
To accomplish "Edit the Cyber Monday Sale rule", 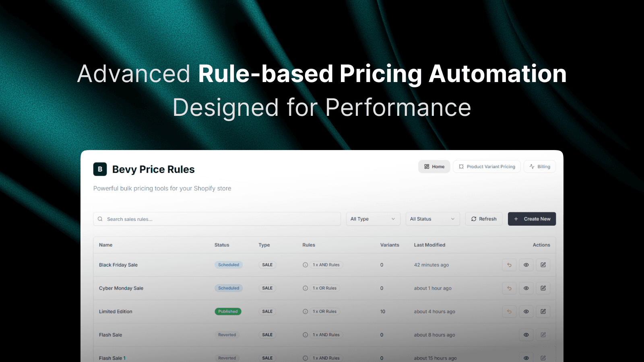I will pyautogui.click(x=543, y=288).
